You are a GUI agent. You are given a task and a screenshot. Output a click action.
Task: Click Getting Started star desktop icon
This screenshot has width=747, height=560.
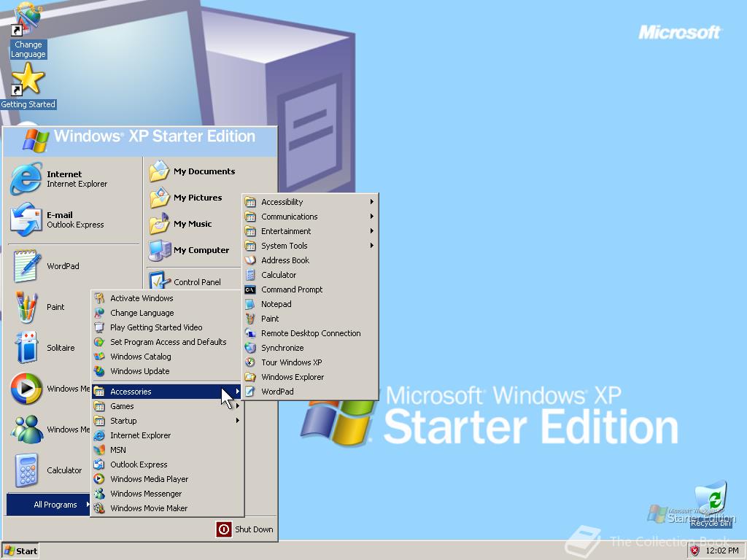[28, 79]
